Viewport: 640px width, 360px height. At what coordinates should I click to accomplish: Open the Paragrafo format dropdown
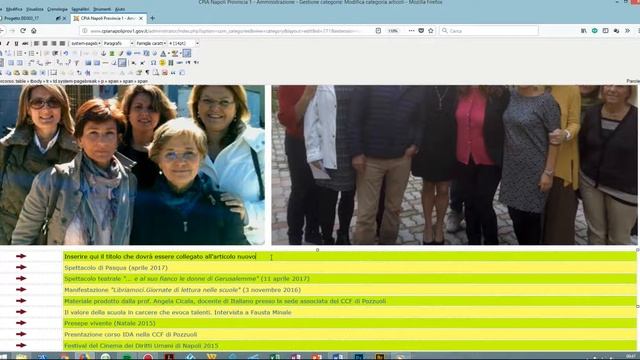tap(118, 43)
